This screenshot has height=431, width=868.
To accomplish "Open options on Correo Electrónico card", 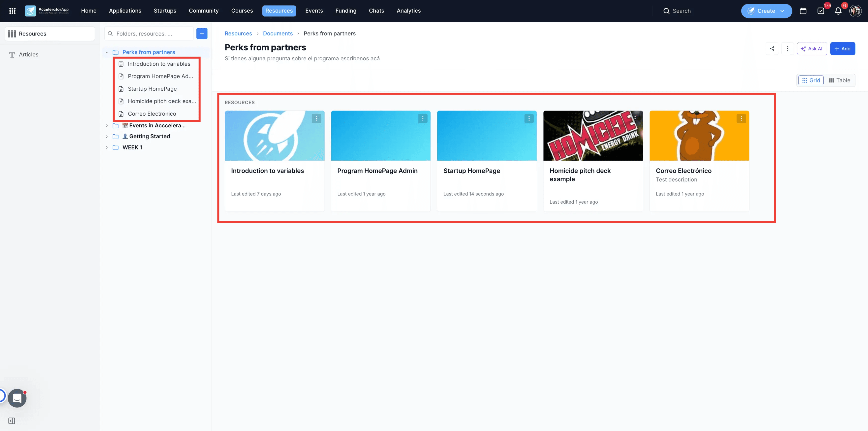I will [x=741, y=118].
